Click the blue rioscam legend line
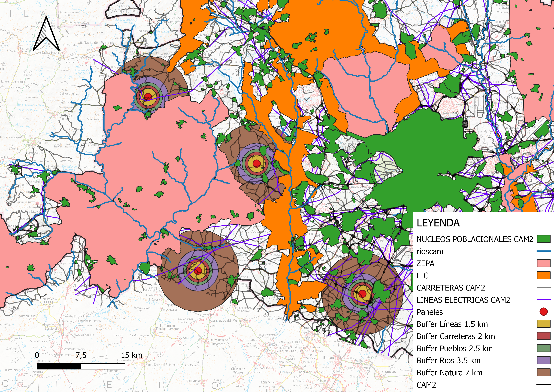This screenshot has height=392, width=554. pos(544,251)
